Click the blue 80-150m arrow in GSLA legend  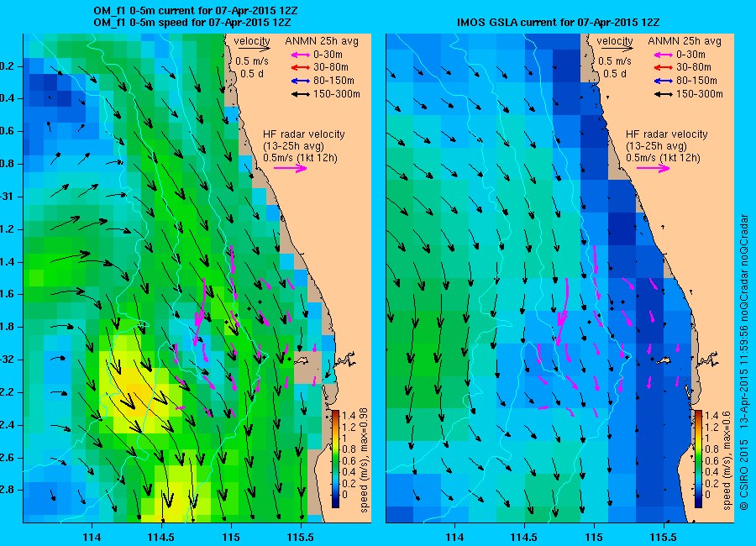point(664,81)
